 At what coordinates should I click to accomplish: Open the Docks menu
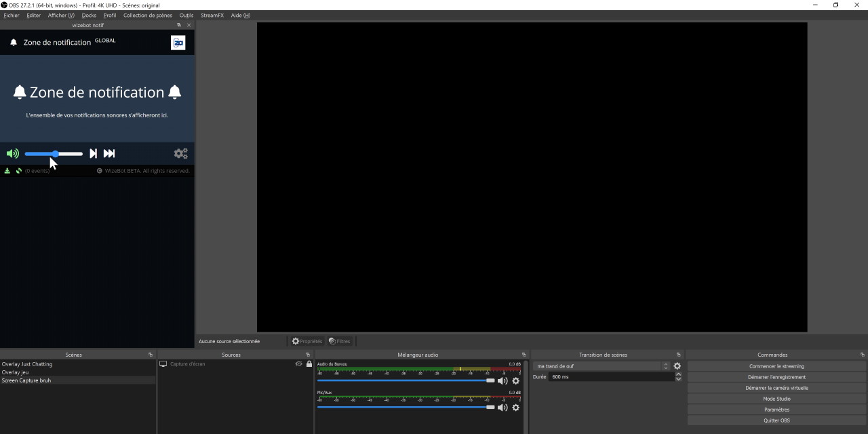pos(89,15)
